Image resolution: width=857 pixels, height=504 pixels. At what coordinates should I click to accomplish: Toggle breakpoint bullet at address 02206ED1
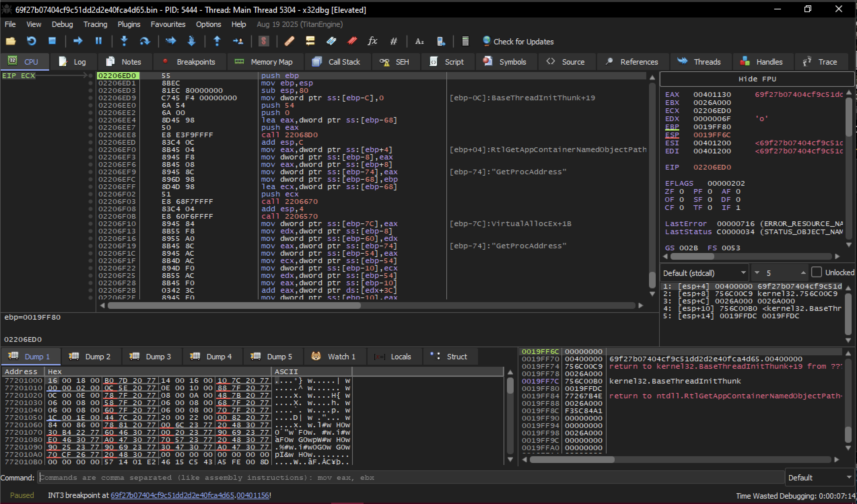(x=91, y=83)
